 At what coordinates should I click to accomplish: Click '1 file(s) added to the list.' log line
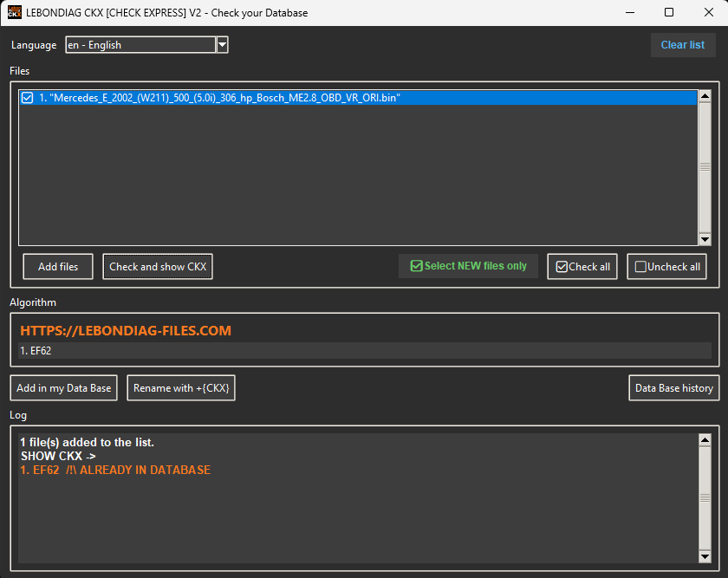point(87,443)
